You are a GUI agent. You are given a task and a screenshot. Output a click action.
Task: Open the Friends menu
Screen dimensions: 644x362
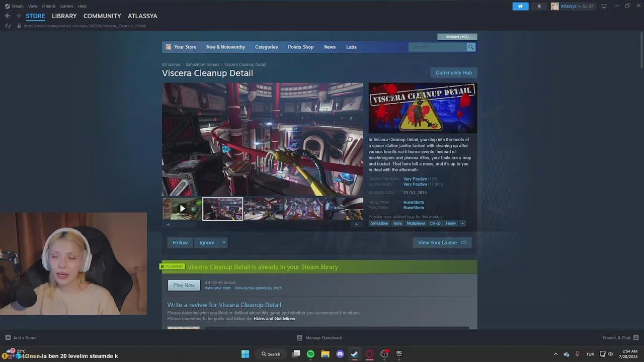tap(49, 6)
